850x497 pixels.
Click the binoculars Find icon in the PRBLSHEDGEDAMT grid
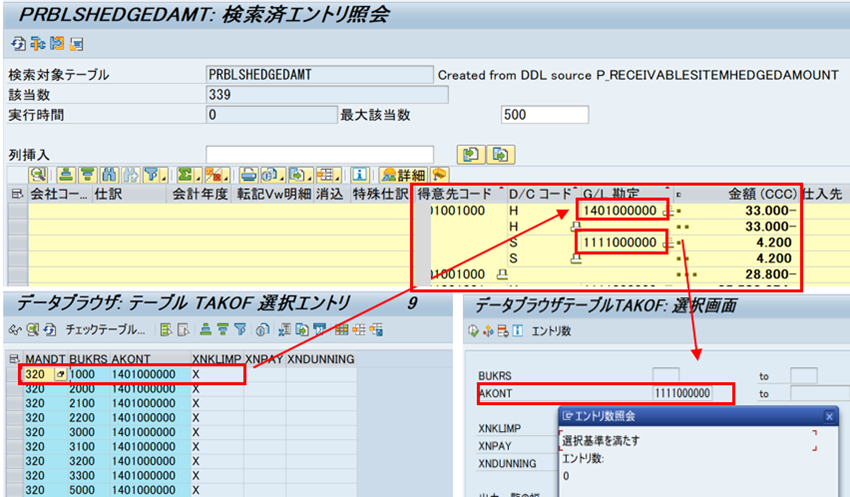[x=109, y=175]
